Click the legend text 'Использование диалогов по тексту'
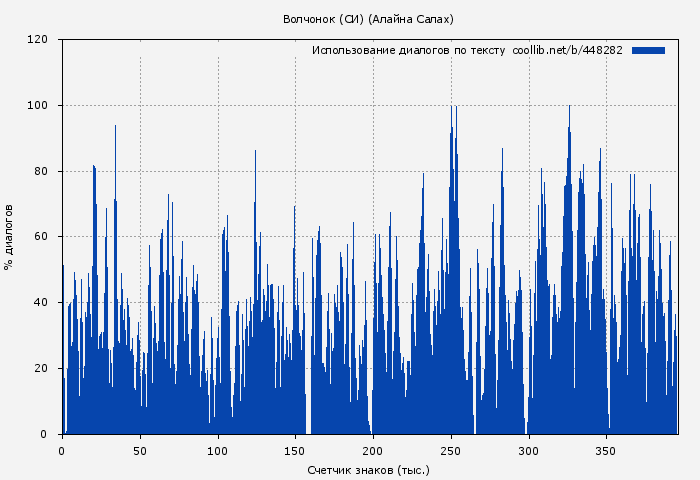Screen dimensions: 700x480 408,50
